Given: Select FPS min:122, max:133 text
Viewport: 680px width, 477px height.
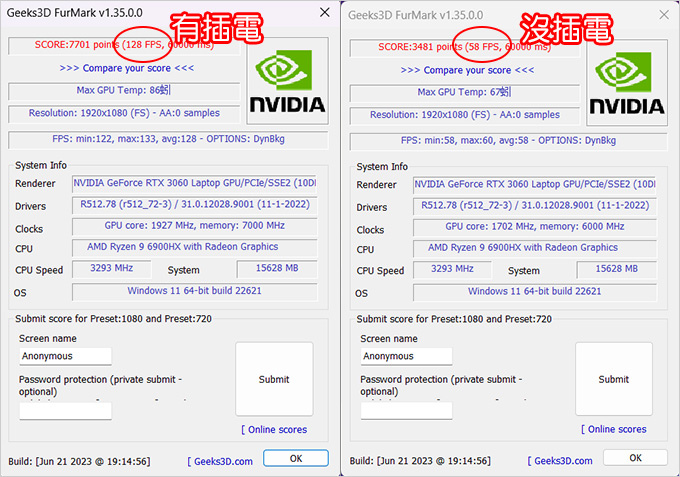Looking at the screenshot, I should coord(168,139).
